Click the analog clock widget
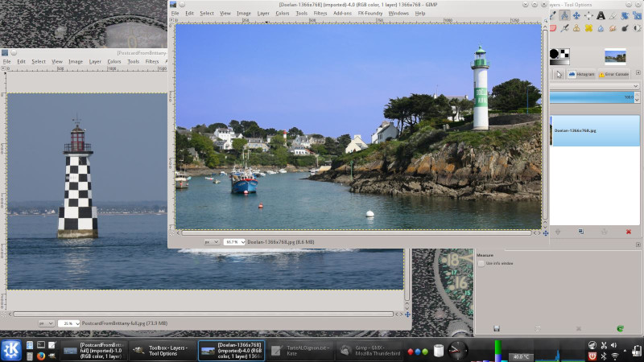Viewport: 644px width, 362px height. coord(457,351)
